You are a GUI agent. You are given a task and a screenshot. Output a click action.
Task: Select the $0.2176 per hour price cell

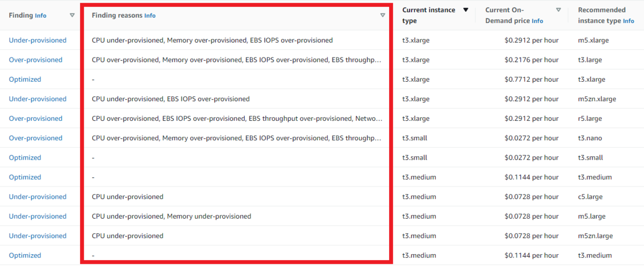point(531,60)
